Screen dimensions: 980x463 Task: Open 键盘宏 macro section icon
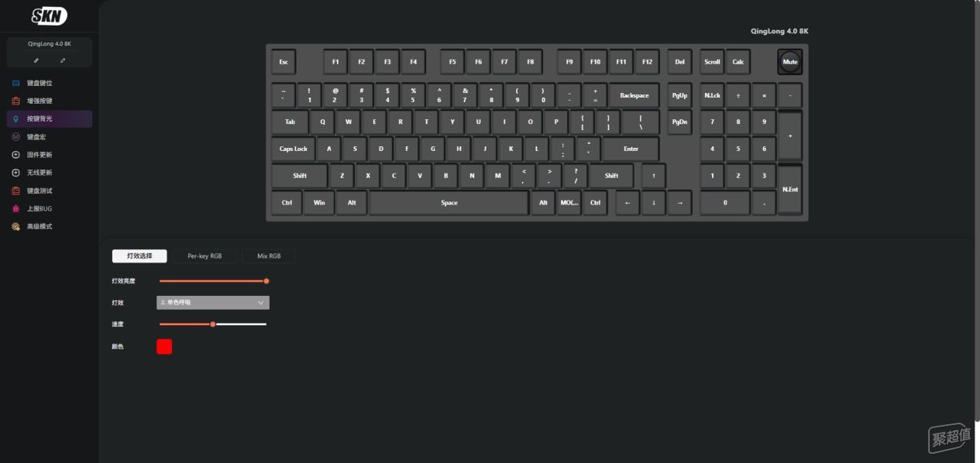click(15, 136)
